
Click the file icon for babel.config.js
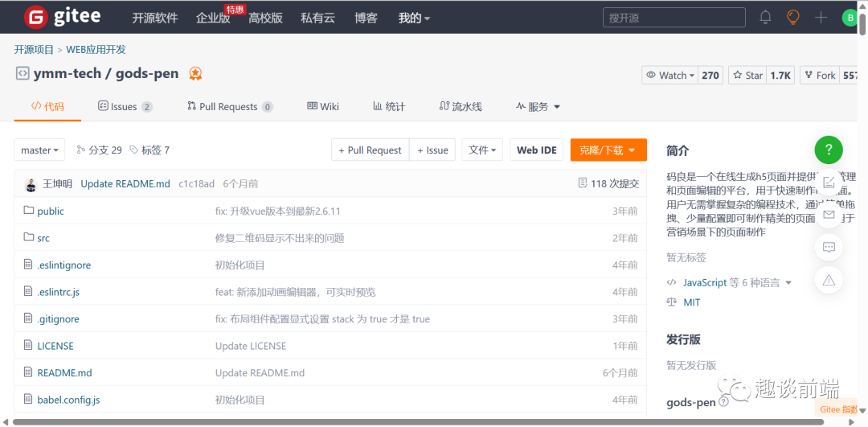coord(29,399)
